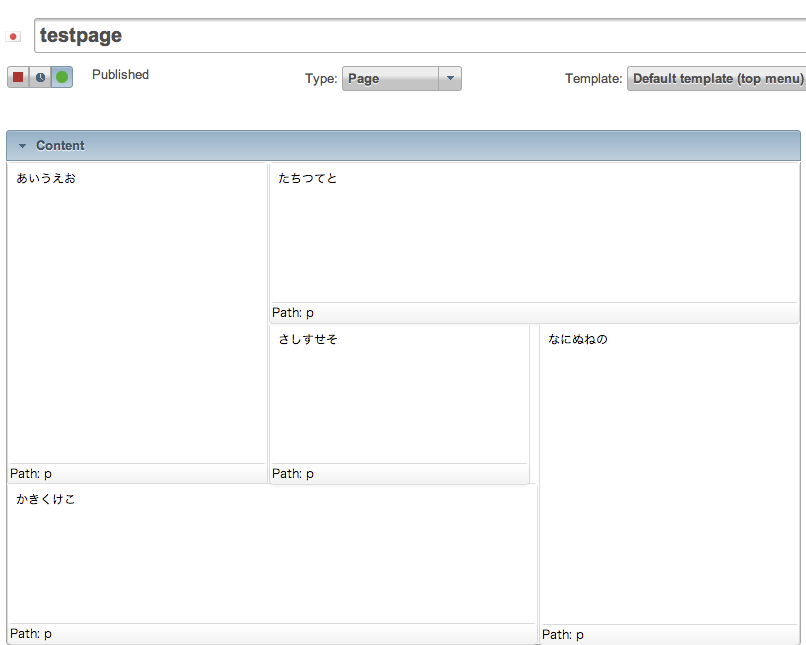The height and width of the screenshot is (645, 806).
Task: Click Path p below あいうえお editor
Action: (x=31, y=474)
